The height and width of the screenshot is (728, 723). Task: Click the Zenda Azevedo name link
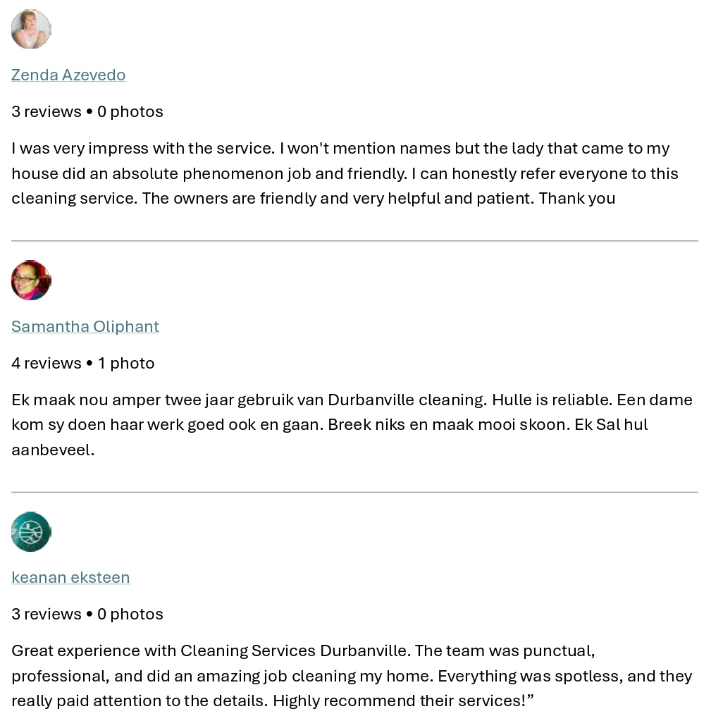coord(68,75)
